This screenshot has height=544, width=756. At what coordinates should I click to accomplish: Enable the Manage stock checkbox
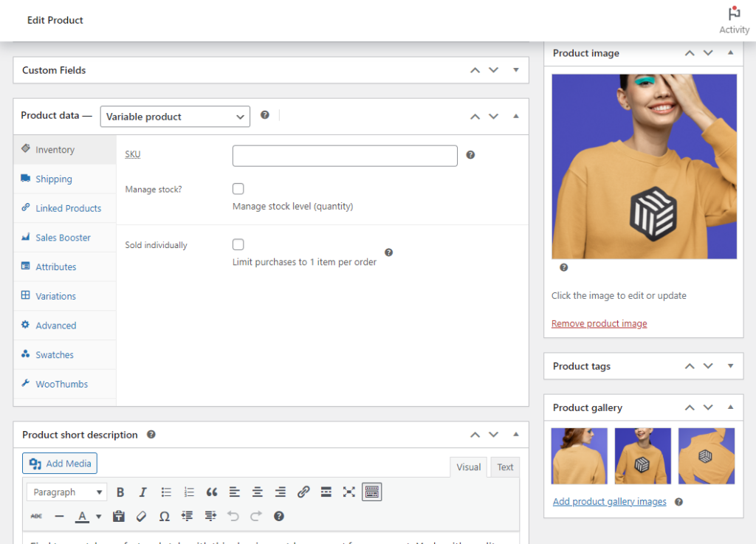(238, 188)
